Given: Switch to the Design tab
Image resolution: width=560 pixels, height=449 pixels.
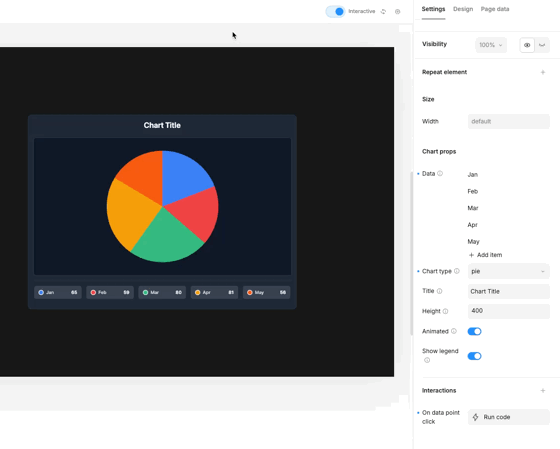Looking at the screenshot, I should (463, 9).
